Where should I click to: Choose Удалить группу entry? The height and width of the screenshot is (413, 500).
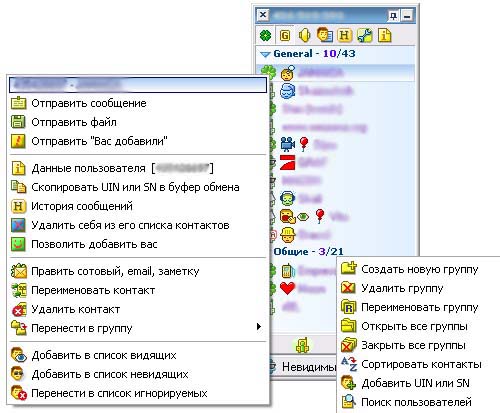(x=419, y=288)
